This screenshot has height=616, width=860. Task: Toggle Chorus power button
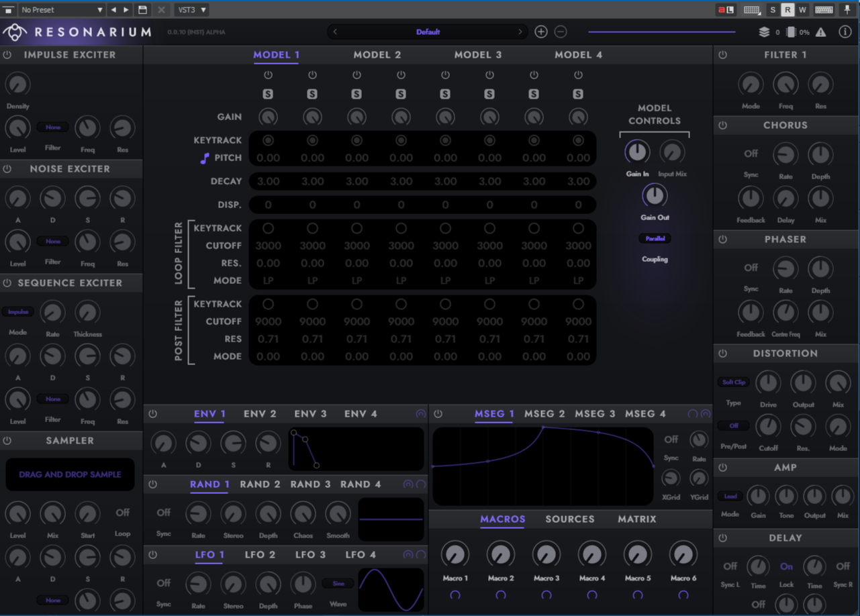pyautogui.click(x=722, y=125)
